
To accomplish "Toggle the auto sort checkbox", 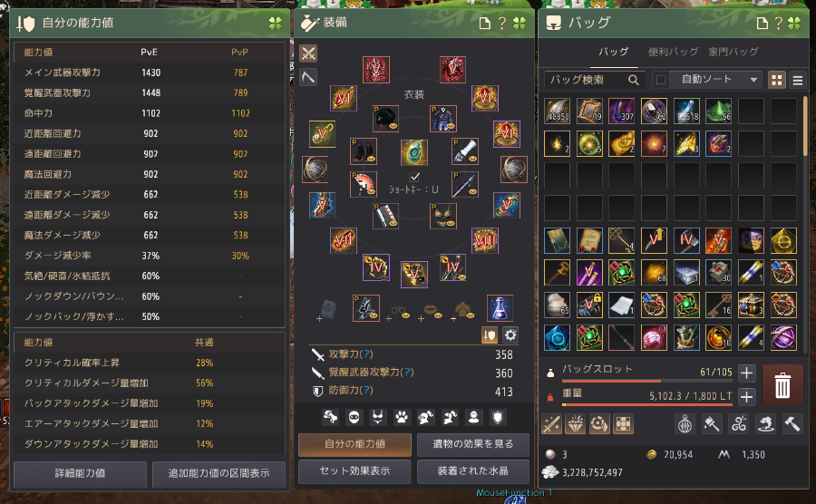I will click(x=661, y=80).
